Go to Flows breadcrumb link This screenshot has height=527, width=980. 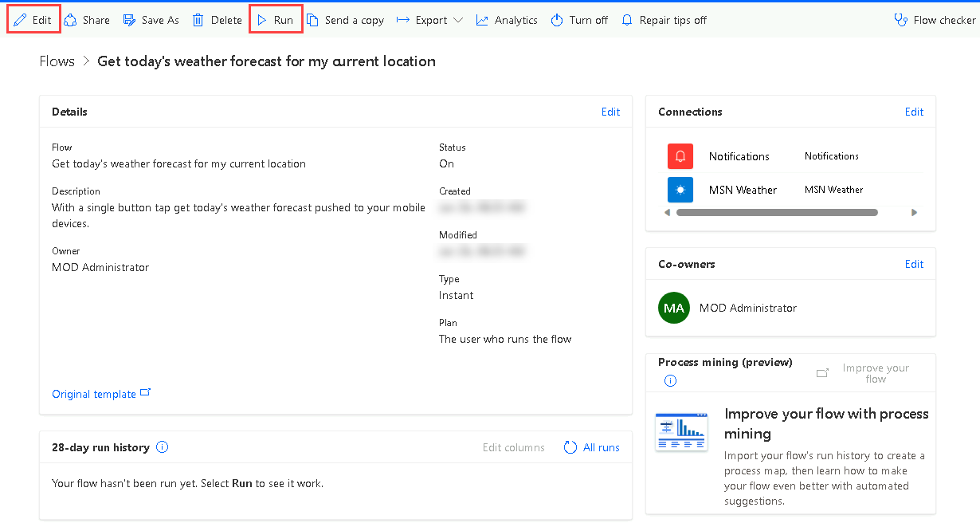coord(57,61)
